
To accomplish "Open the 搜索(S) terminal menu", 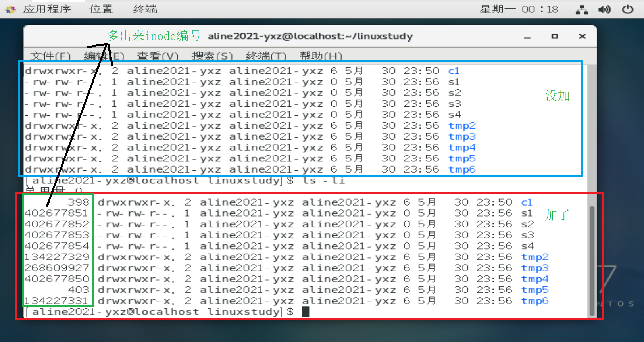I will [x=212, y=56].
